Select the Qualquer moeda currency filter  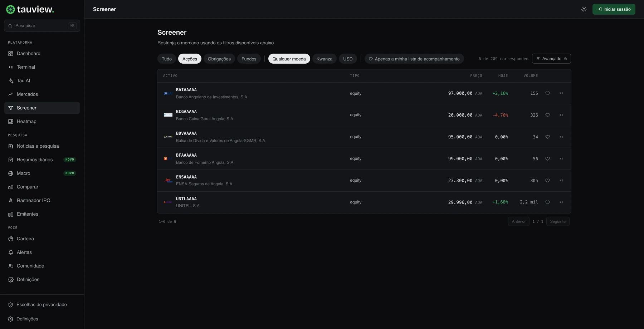tap(289, 59)
